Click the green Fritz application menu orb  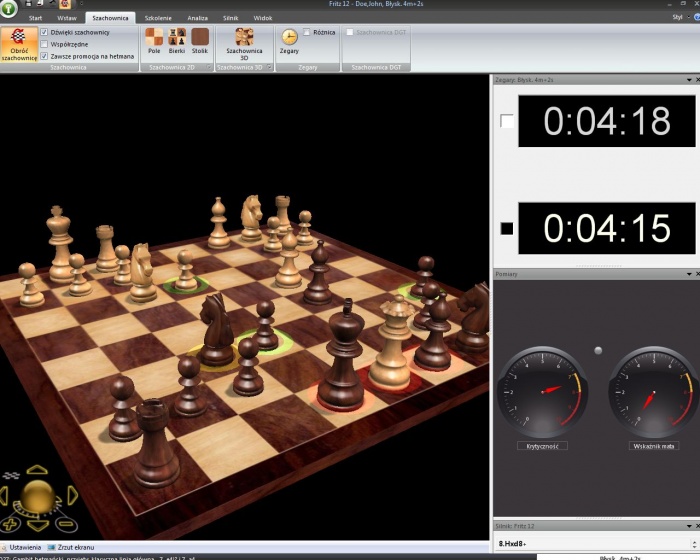[8, 8]
